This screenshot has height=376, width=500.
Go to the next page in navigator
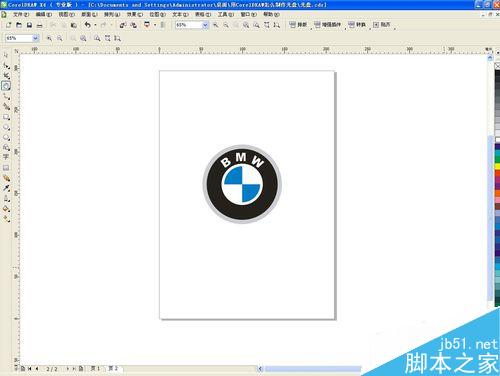click(68, 369)
